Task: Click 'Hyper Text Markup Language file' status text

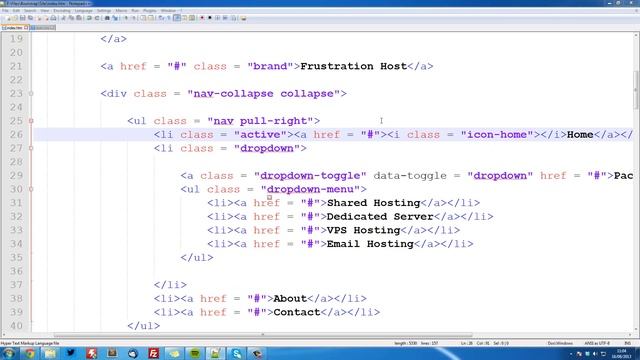Action: (29, 343)
